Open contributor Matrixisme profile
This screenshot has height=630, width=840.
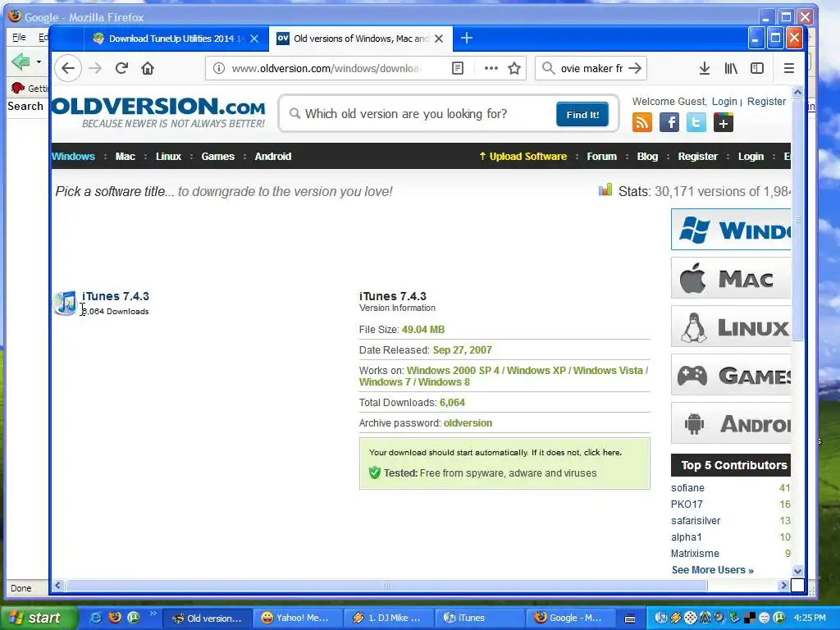[695, 554]
